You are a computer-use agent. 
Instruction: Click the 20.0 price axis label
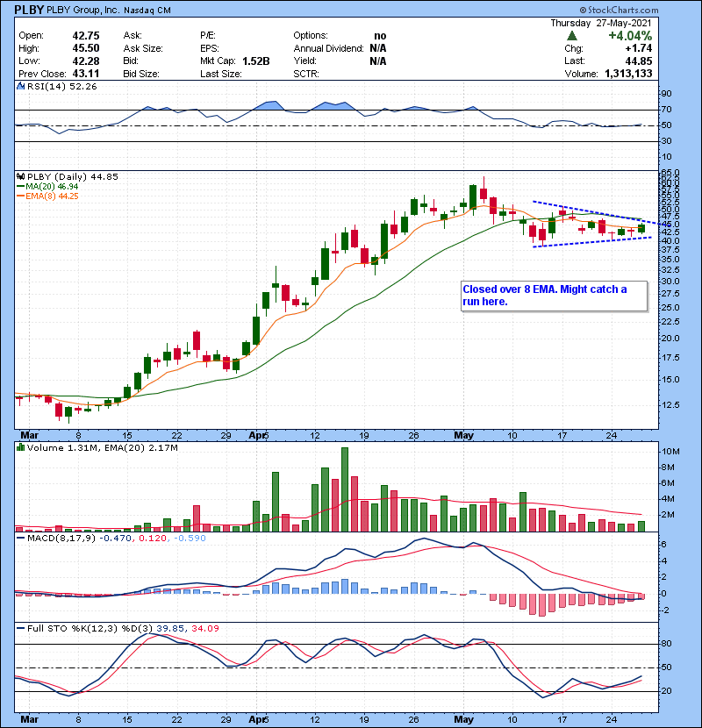(x=670, y=338)
